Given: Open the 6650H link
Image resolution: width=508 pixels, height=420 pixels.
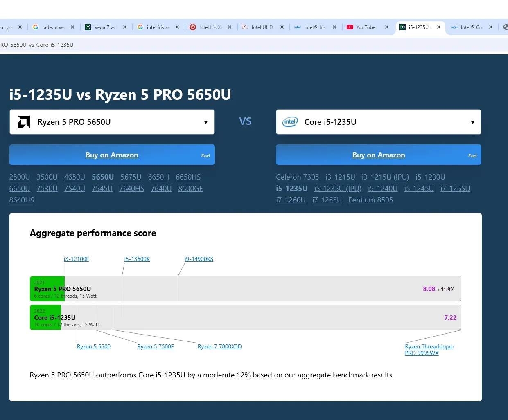Looking at the screenshot, I should coord(158,177).
